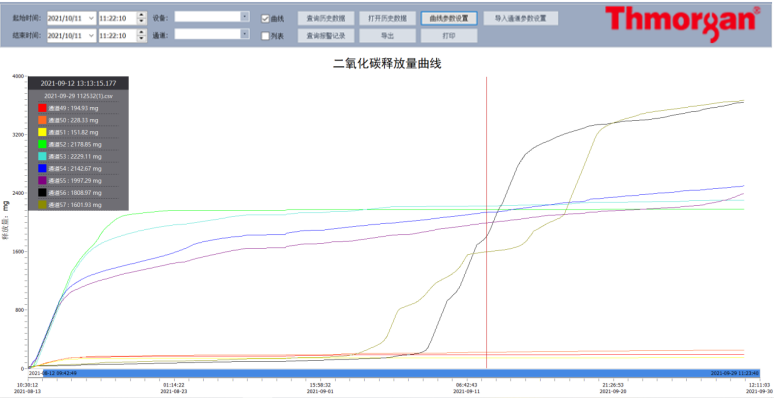Increase start time with up spinner arrow

tap(142, 15)
